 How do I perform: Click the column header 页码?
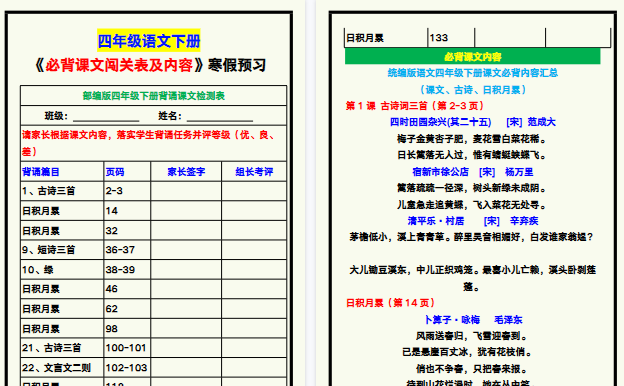[115, 172]
